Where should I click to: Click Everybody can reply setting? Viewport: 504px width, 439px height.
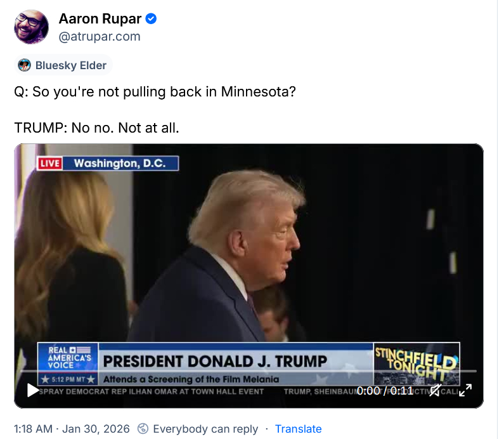click(205, 429)
